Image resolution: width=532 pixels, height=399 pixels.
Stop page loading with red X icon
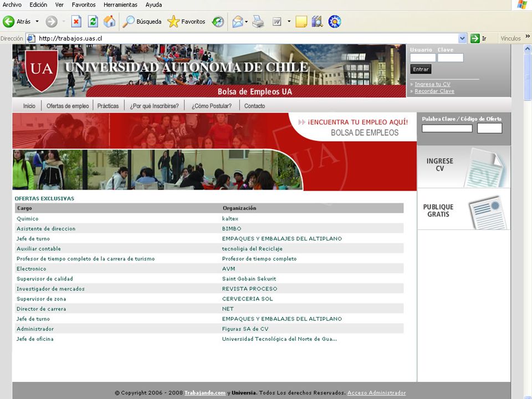(76, 22)
